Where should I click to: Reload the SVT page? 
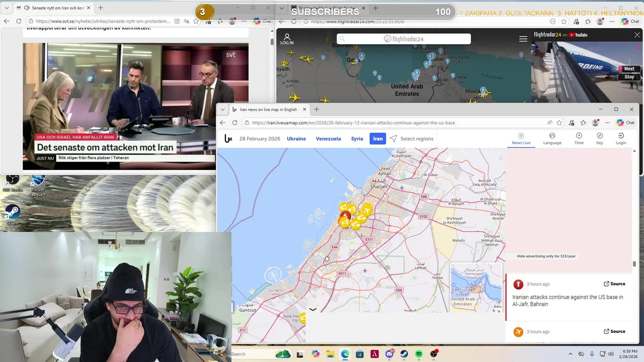click(x=19, y=21)
